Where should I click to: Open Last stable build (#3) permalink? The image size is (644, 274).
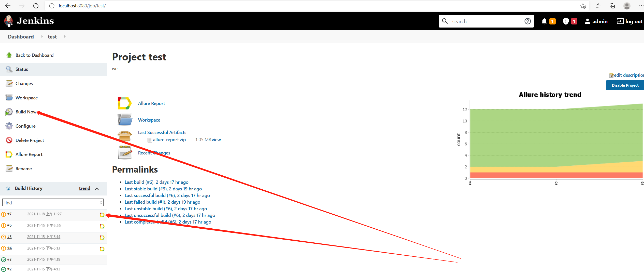coord(163,189)
